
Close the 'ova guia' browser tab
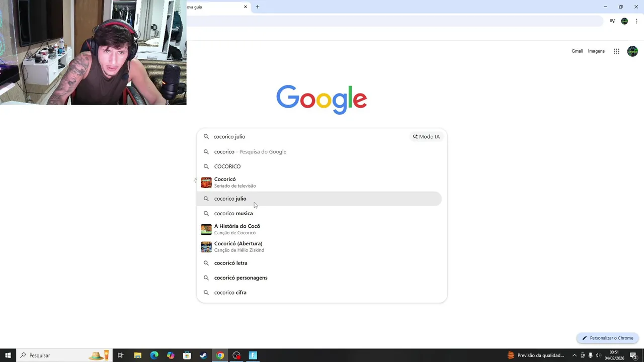coord(246,7)
